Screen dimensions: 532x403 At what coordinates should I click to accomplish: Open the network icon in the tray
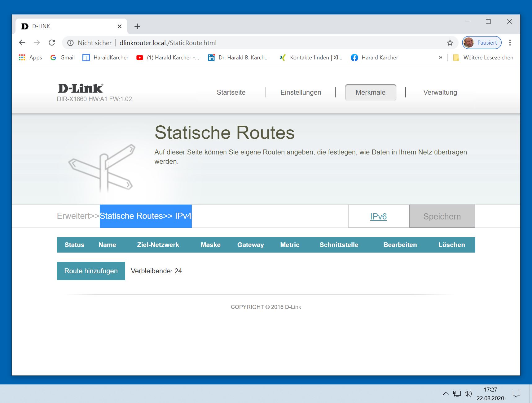pos(457,394)
